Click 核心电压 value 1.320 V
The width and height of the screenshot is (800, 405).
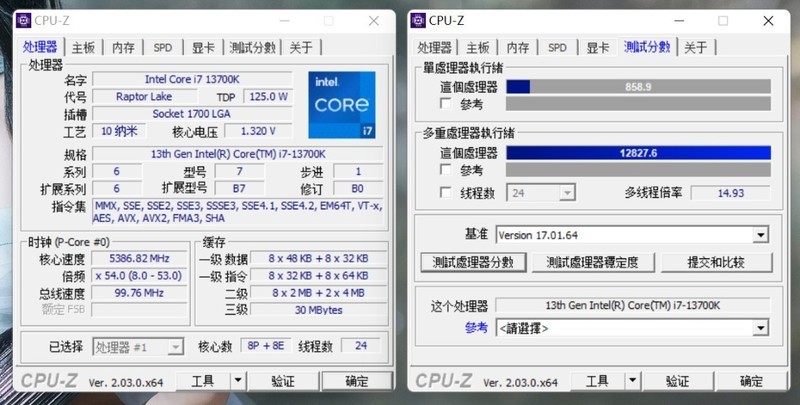258,131
